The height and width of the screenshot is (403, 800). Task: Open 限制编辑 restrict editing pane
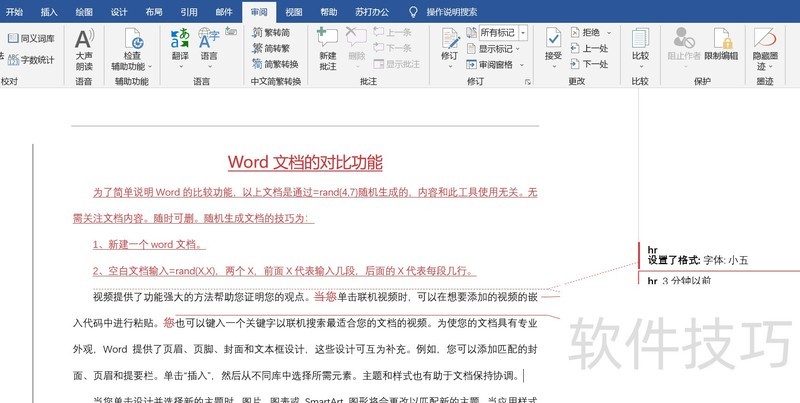[x=721, y=45]
